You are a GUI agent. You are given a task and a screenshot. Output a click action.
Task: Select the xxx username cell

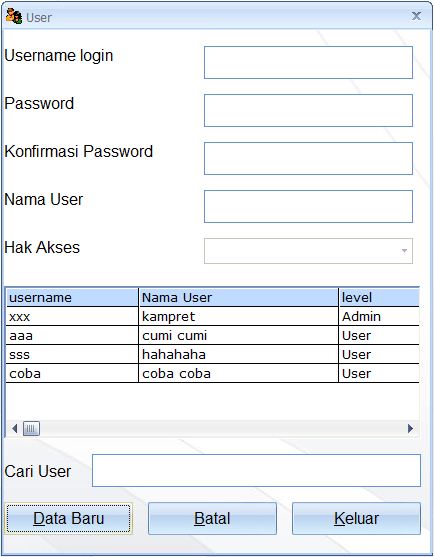pyautogui.click(x=72, y=317)
